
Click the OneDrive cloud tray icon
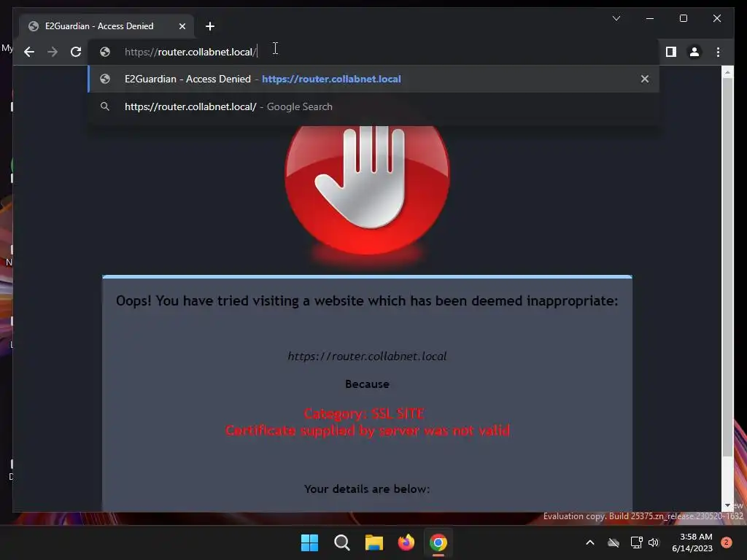pyautogui.click(x=614, y=542)
